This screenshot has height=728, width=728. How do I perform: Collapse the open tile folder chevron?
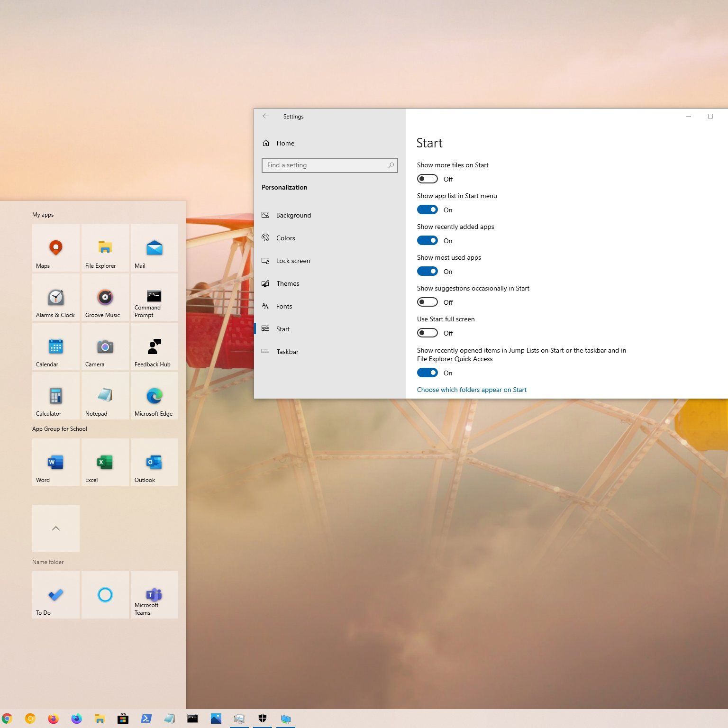[56, 528]
